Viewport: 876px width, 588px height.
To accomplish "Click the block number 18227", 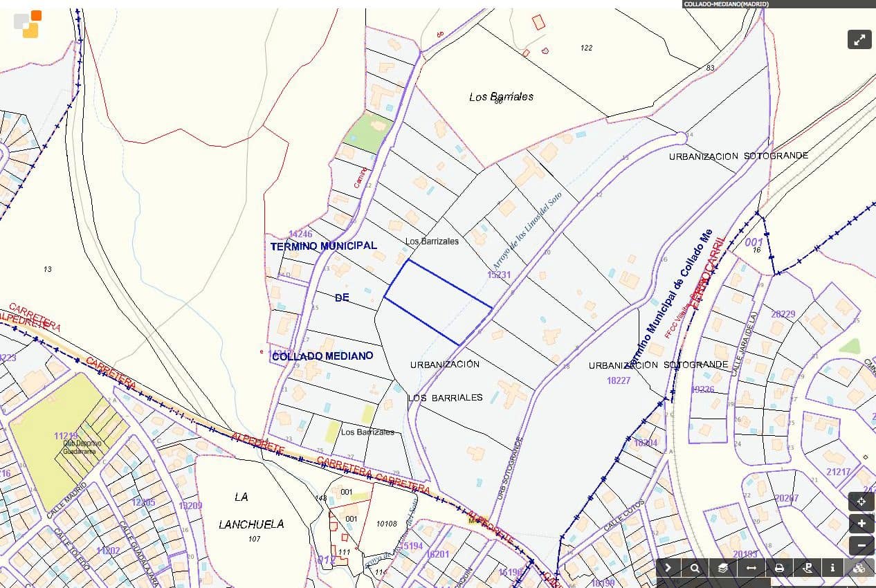I will [x=619, y=380].
